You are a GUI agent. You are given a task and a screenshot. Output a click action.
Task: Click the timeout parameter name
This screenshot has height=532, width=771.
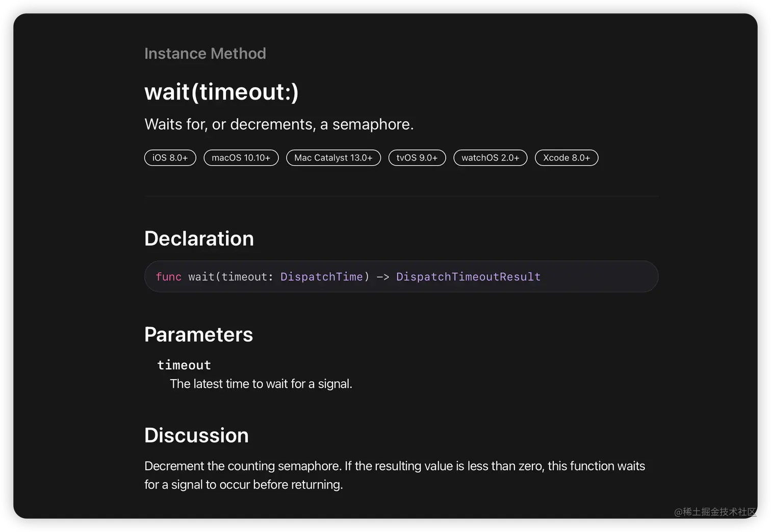coord(184,365)
